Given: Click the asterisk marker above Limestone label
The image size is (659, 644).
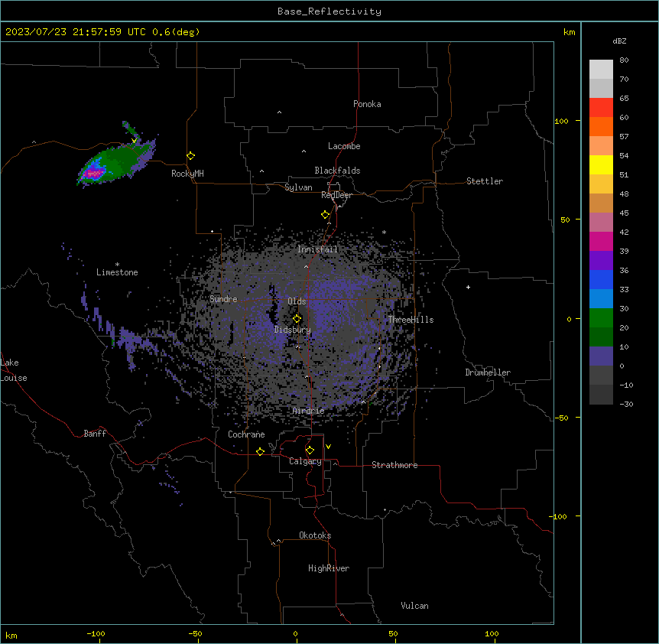Looking at the screenshot, I should coord(117,265).
